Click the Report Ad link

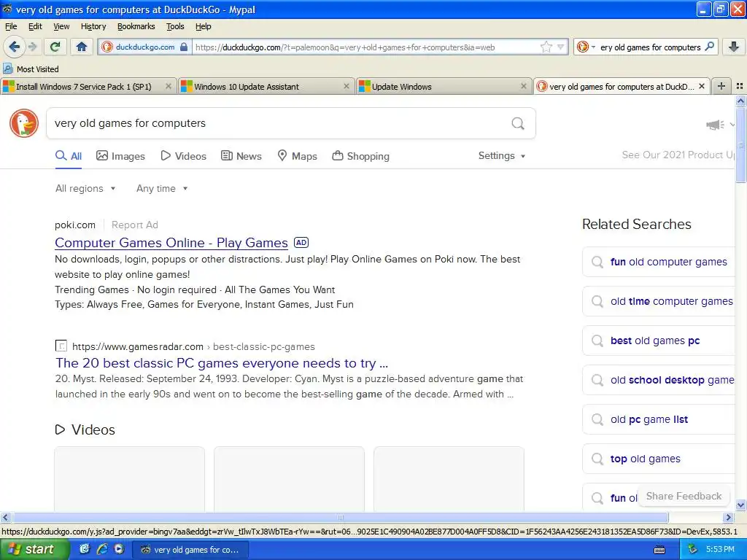135,225
